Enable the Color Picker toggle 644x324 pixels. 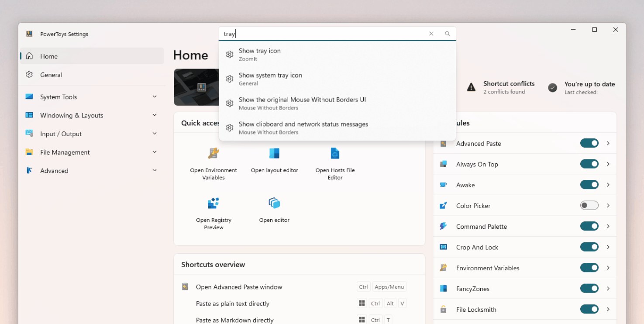(589, 206)
